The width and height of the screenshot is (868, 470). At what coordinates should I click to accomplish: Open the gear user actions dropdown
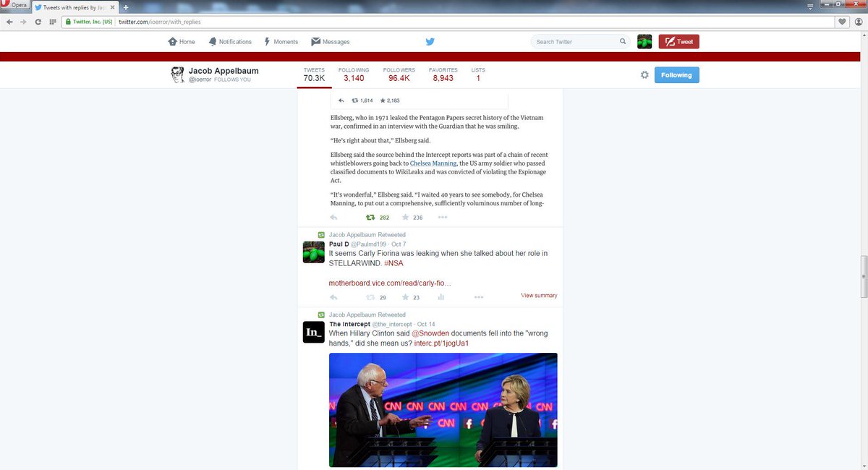click(x=644, y=75)
